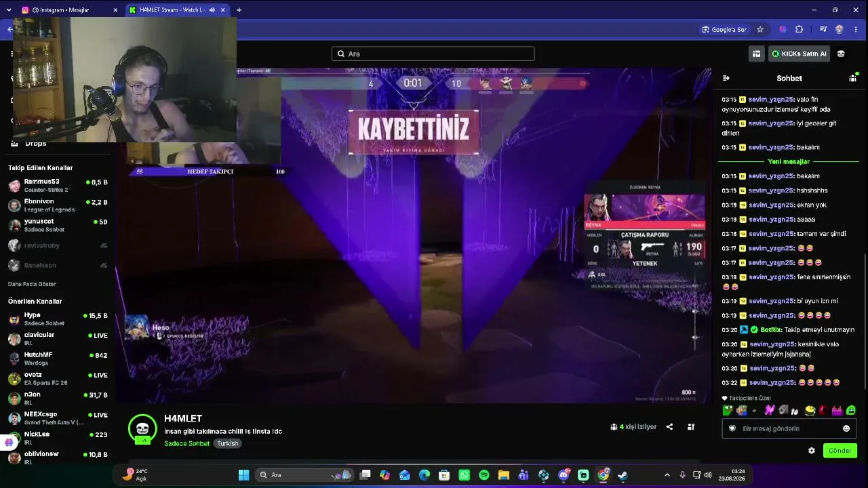Open NickLee recommended channel
The width and height of the screenshot is (868, 488).
point(58,437)
